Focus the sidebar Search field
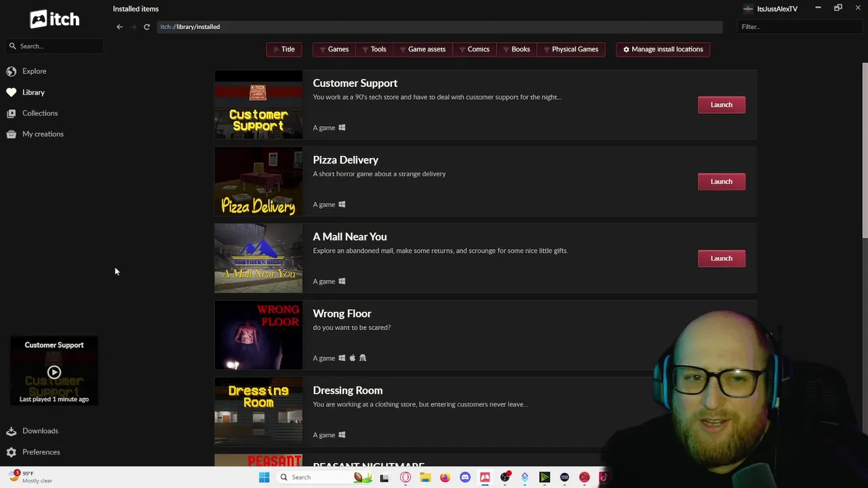 [54, 46]
